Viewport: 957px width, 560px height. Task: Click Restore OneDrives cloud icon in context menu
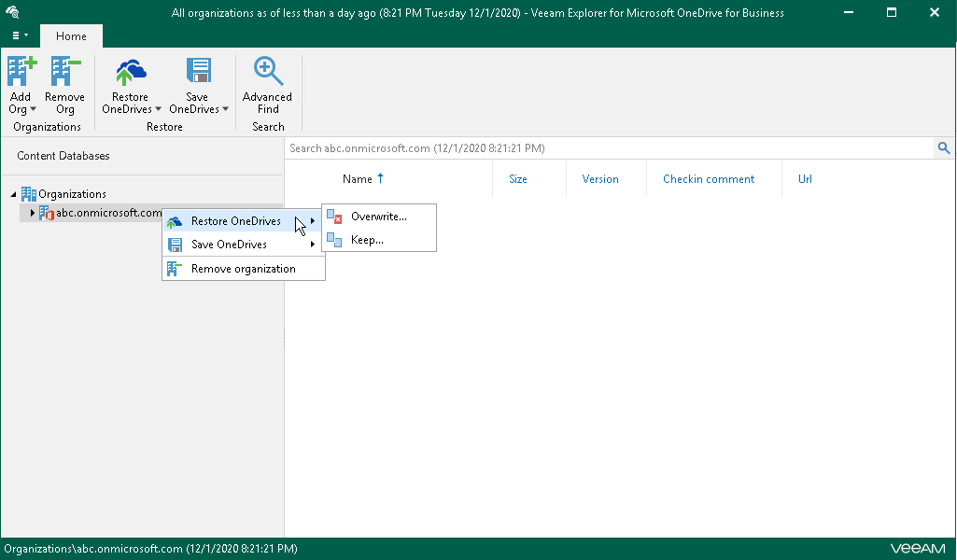tap(175, 221)
